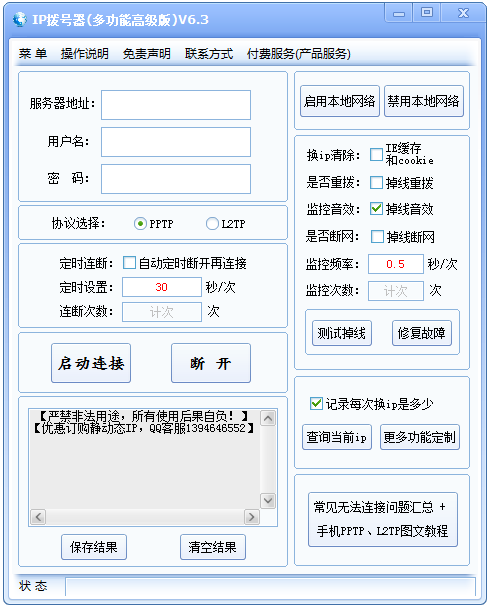Screen dimensions: 488x607
Task: Open the 操作说明 menu item
Action: point(85,53)
